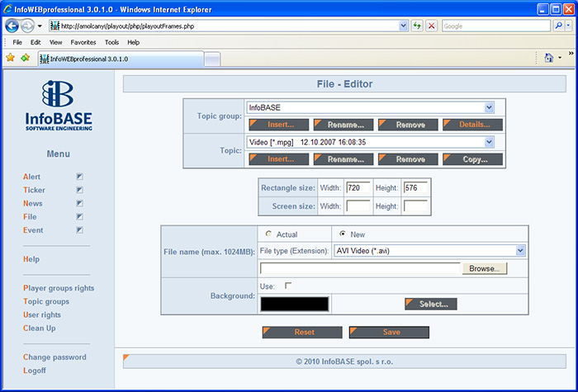This screenshot has width=578, height=392.
Task: Open User rights link
Action: tap(42, 314)
